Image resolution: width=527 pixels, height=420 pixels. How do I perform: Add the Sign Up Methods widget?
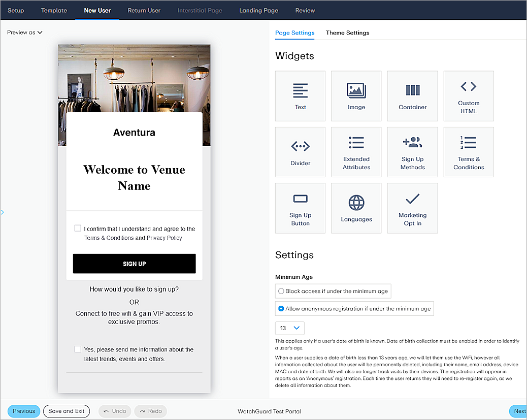click(412, 152)
